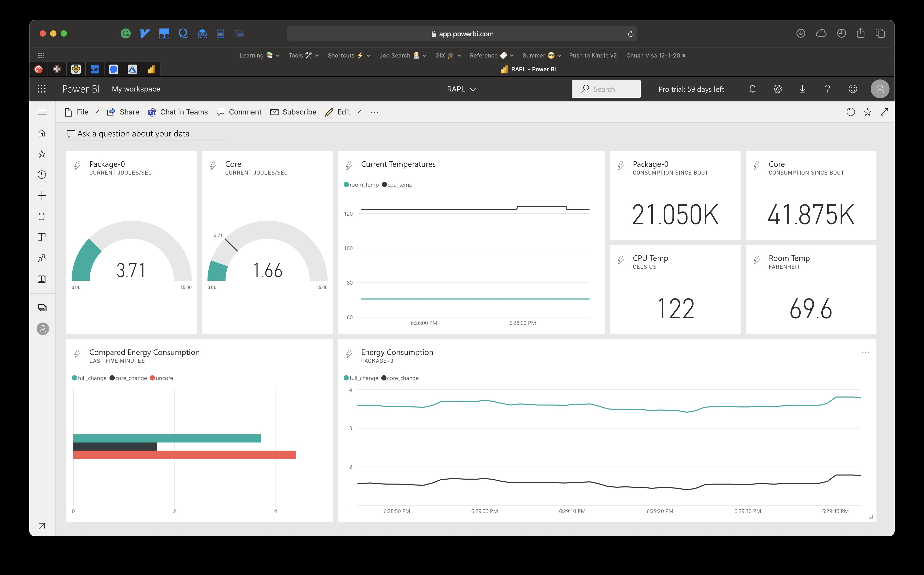Open Datasets cylinder icon in sidebar
The width and height of the screenshot is (924, 575).
coord(42,216)
